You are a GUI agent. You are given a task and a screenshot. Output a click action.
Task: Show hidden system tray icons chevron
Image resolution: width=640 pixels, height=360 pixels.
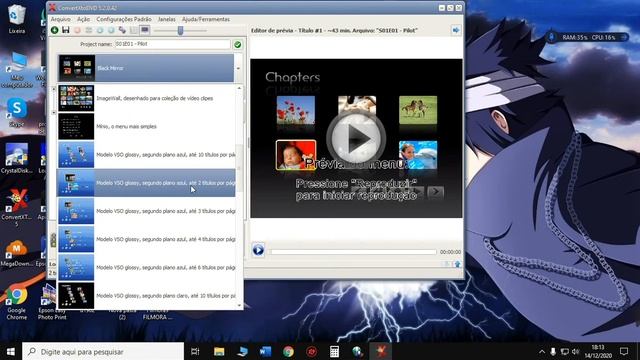[542, 351]
